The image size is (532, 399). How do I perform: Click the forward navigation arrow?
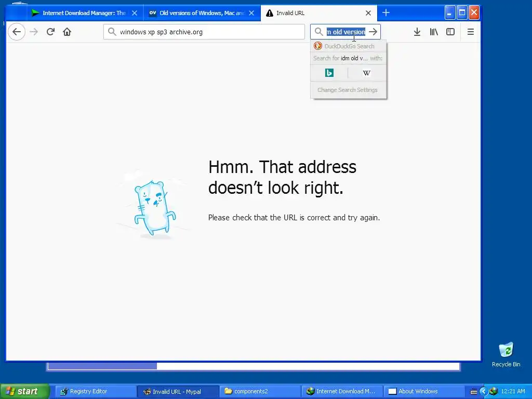(34, 32)
